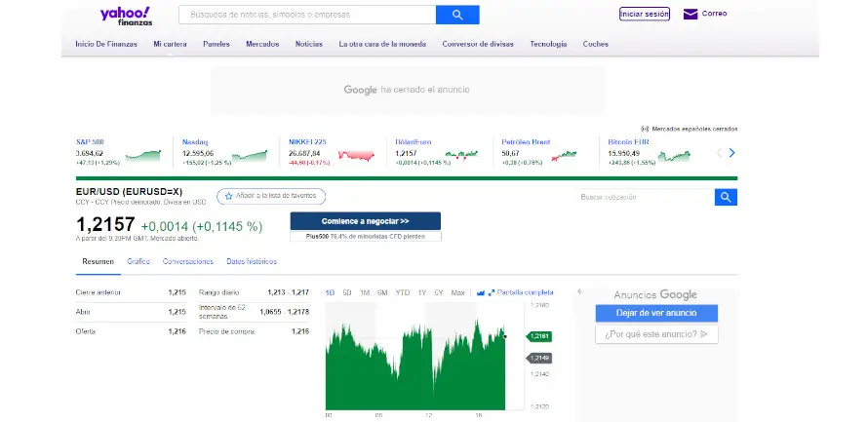Viewport: 868px width, 422px height.
Task: Move the ticker back with the left arrow
Action: click(x=719, y=153)
